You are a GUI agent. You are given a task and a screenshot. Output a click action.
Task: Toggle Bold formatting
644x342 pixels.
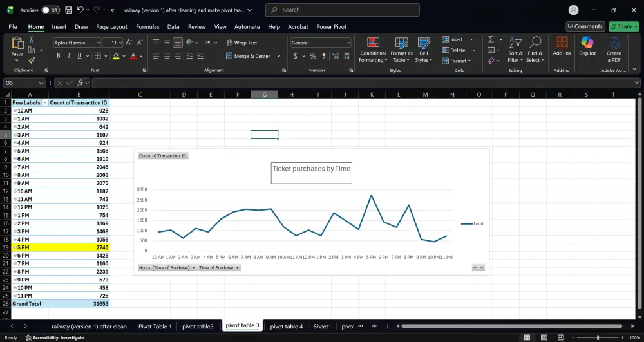(59, 56)
